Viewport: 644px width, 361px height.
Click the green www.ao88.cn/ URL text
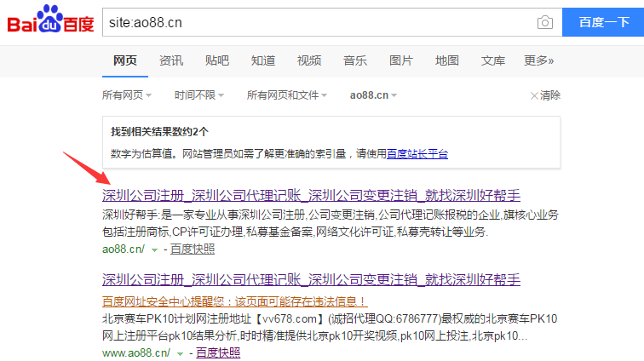136,352
